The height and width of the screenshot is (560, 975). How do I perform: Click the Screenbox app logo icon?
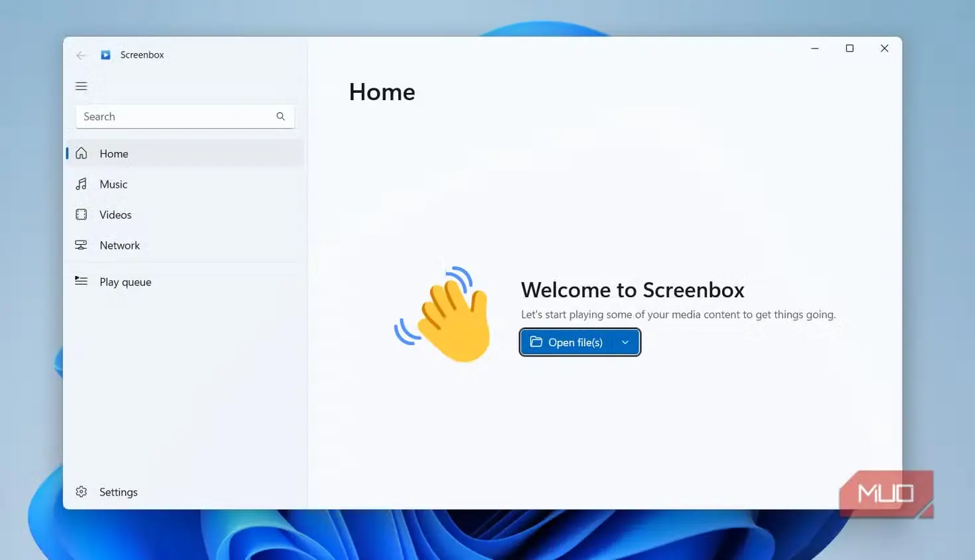(106, 55)
